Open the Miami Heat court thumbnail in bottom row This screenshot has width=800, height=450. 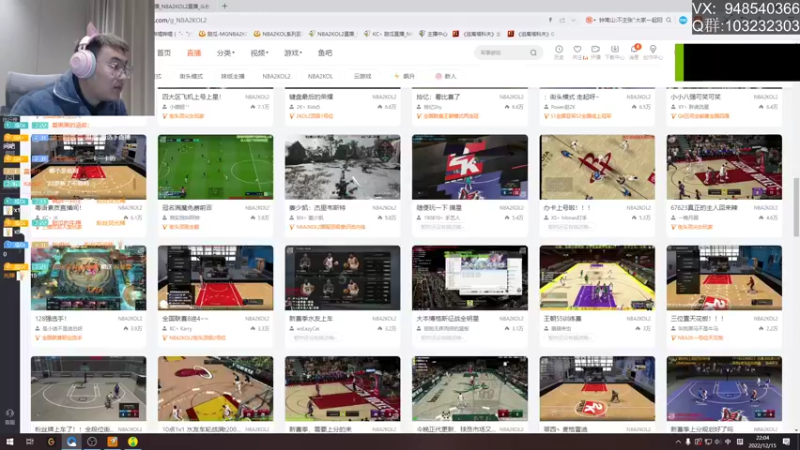pos(215,388)
